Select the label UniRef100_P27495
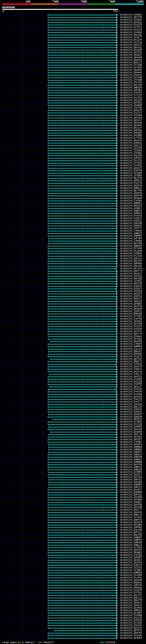146x644 pixels. pos(131,77)
